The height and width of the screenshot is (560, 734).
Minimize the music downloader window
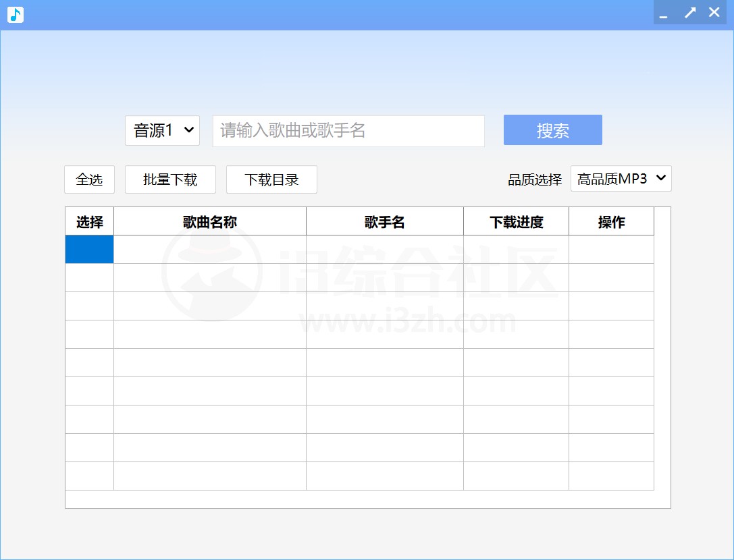tap(663, 13)
